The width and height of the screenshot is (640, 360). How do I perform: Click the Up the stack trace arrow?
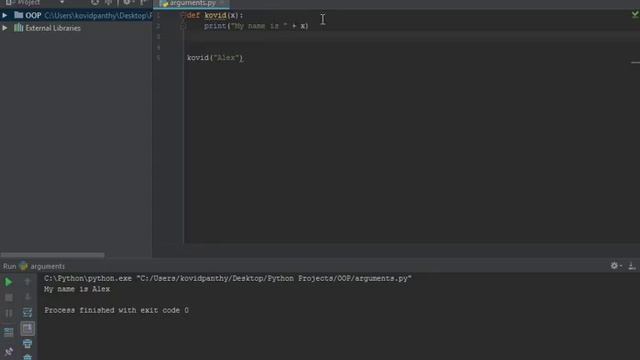(x=27, y=282)
